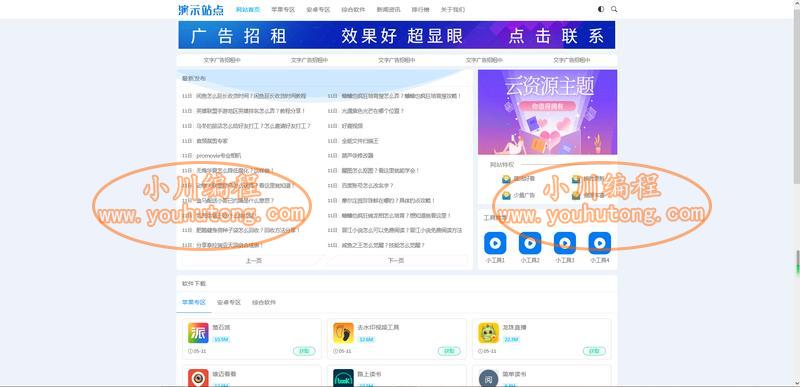The width and height of the screenshot is (800, 387).
Task: Open the 广告招租 banner advertisement
Action: [396, 35]
